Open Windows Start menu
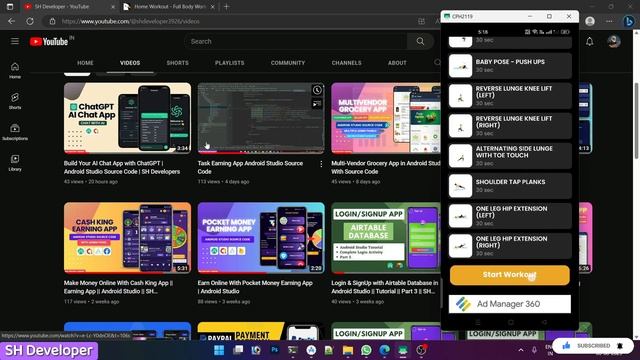This screenshot has height=360, width=640. click(219, 350)
